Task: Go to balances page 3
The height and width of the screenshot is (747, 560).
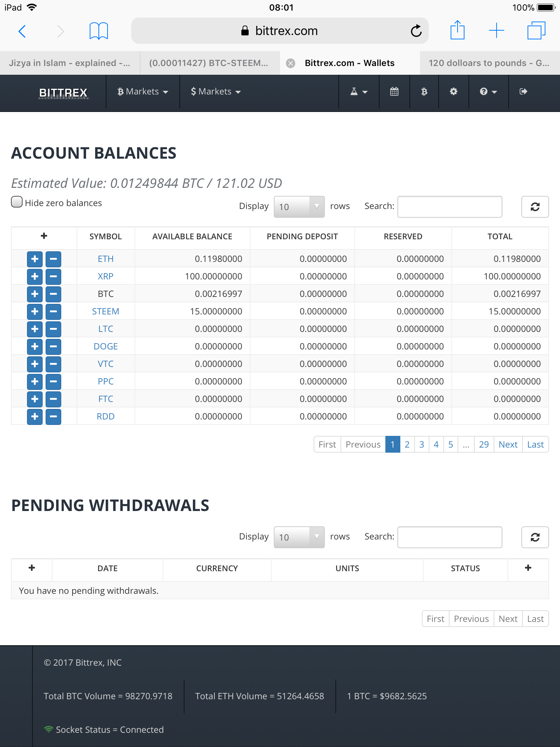Action: (x=421, y=444)
